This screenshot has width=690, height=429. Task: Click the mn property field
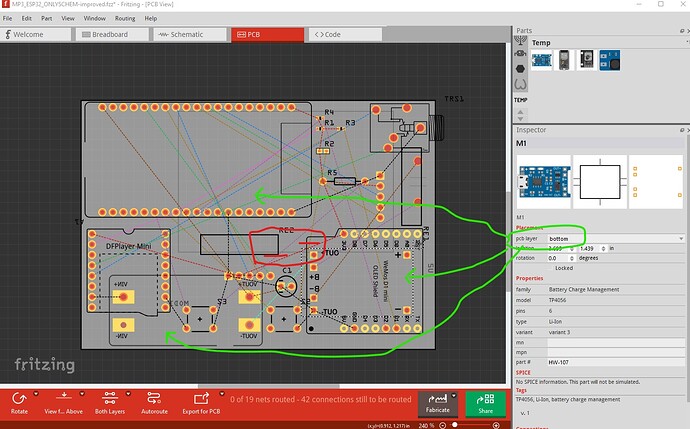(616, 342)
